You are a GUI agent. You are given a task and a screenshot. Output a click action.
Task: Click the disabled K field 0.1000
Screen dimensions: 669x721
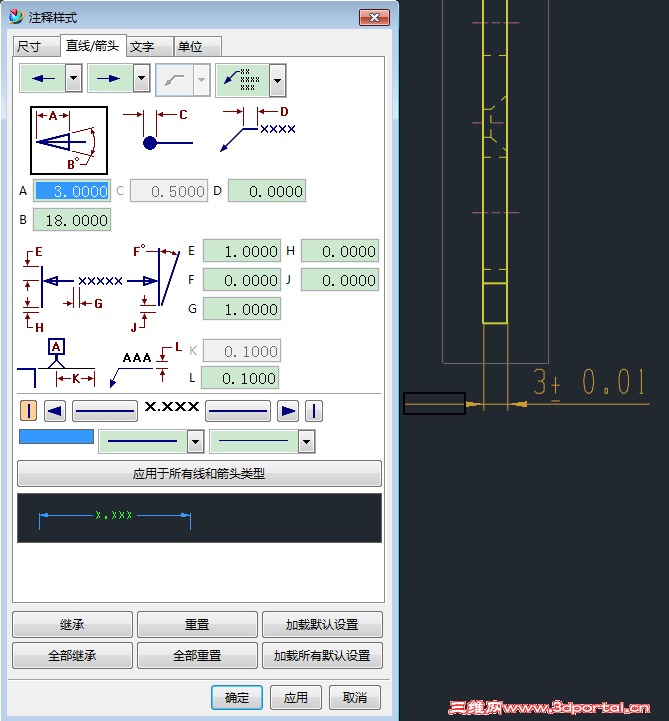242,351
